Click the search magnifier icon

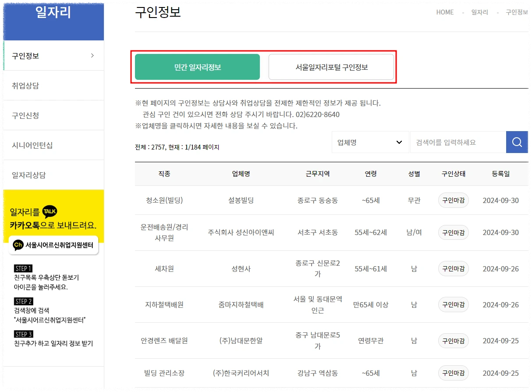point(517,142)
